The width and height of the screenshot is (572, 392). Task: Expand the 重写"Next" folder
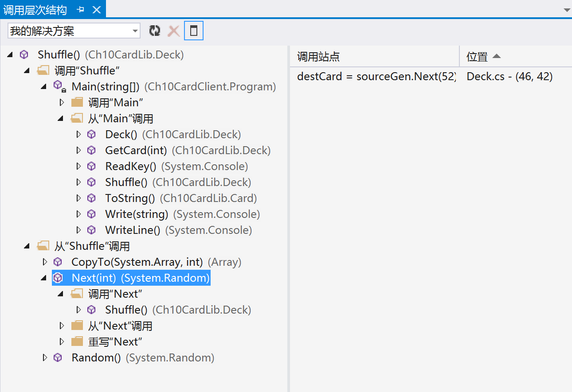click(x=62, y=342)
